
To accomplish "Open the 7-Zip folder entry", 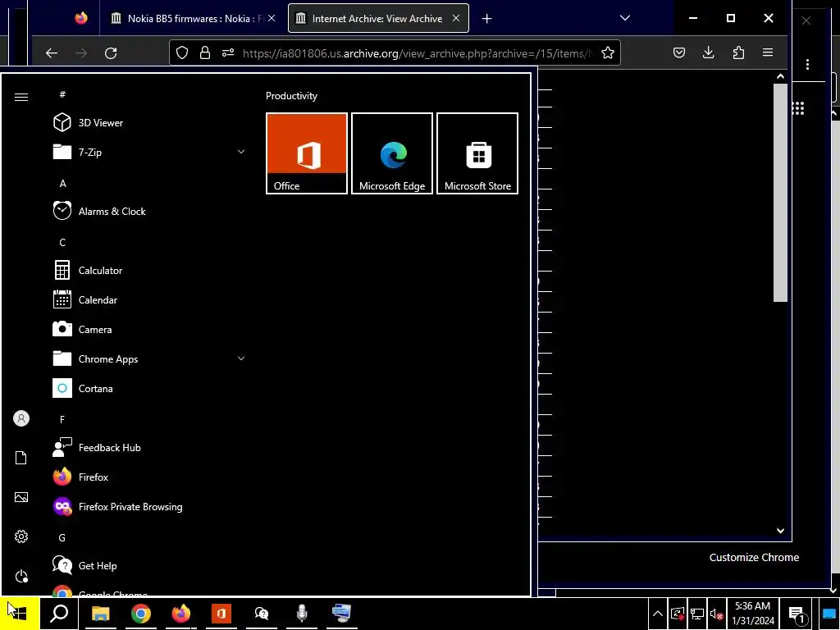I will pyautogui.click(x=149, y=152).
